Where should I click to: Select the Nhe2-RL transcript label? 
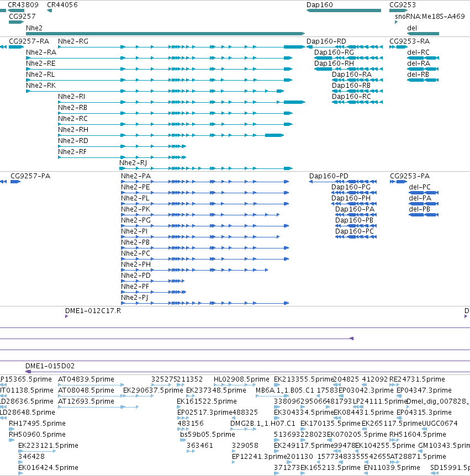40,75
